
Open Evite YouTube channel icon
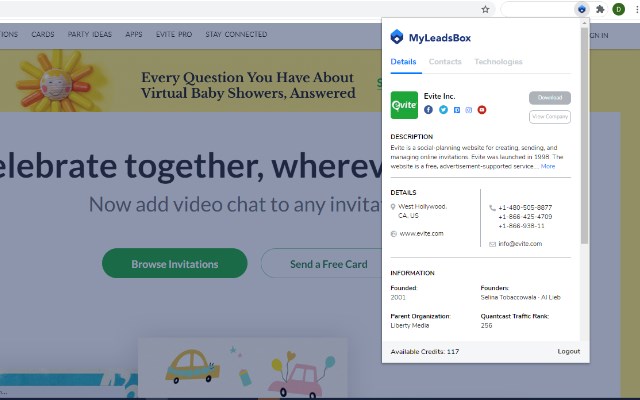(x=482, y=110)
